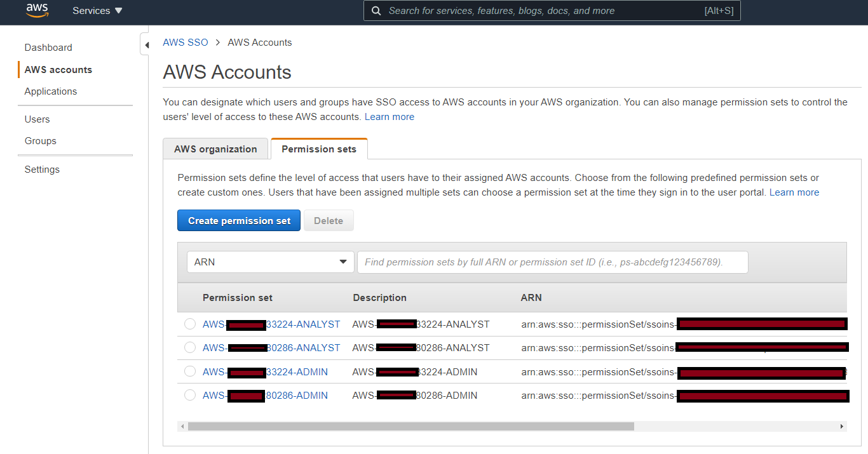868x454 pixels.
Task: Select the radio button for 33224-ADMIN permission set
Action: tap(190, 371)
